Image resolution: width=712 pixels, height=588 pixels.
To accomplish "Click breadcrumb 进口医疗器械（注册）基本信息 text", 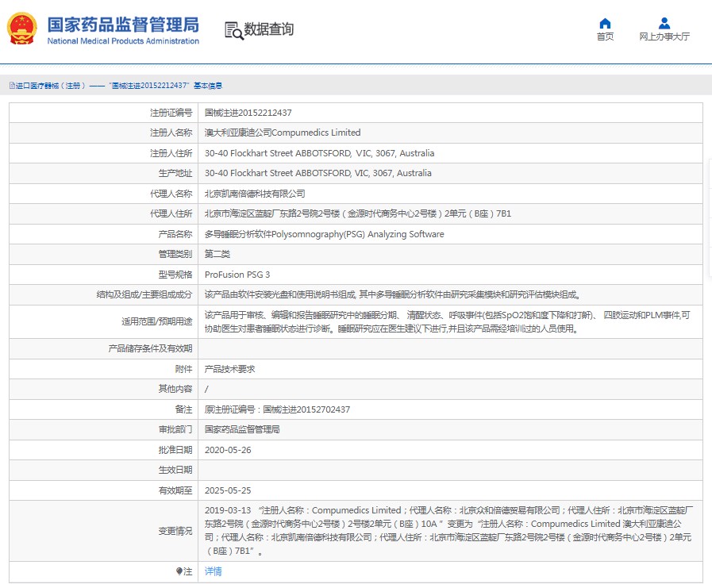I will tap(118, 86).
